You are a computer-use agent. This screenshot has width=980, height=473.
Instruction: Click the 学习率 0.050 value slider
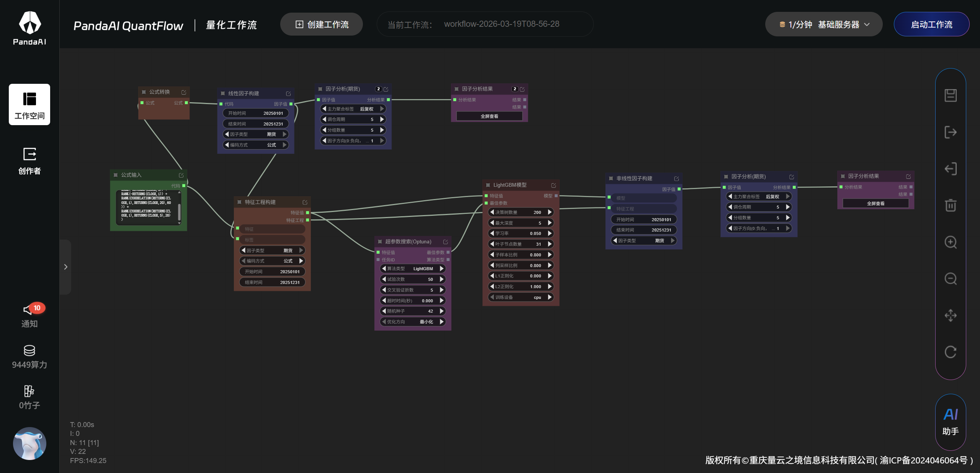[x=521, y=233]
